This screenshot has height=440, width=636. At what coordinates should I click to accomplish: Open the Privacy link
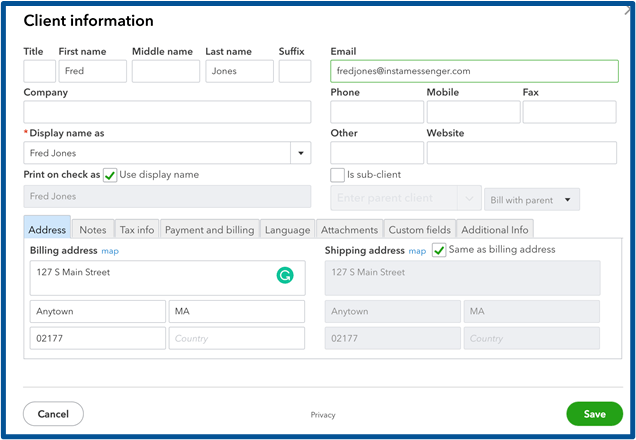pyautogui.click(x=323, y=415)
